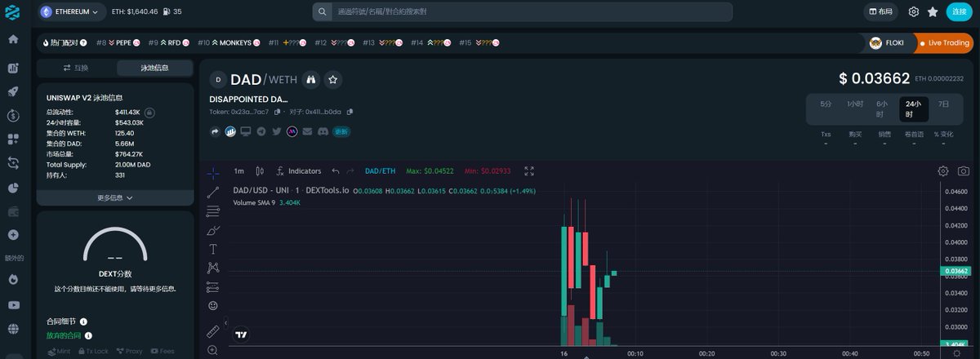Image resolution: width=980 pixels, height=359 pixels.
Task: Open the globe icon in the sidebar
Action: (13, 329)
